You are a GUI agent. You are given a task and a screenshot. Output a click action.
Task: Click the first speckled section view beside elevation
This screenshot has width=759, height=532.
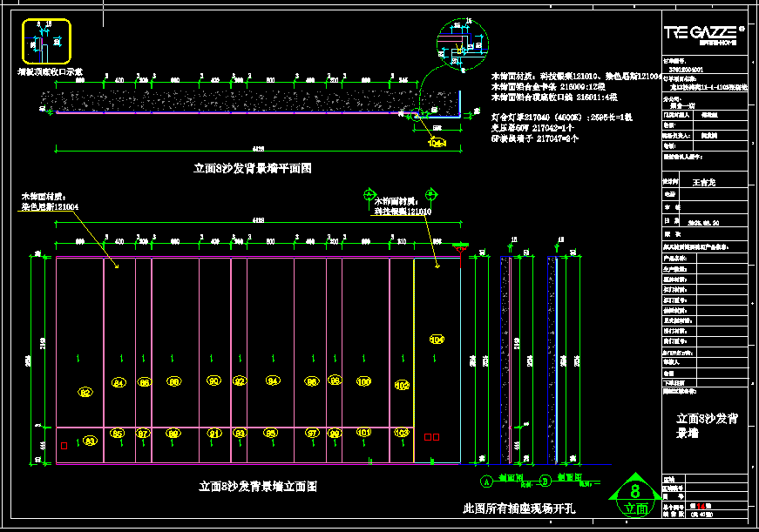[505, 360]
